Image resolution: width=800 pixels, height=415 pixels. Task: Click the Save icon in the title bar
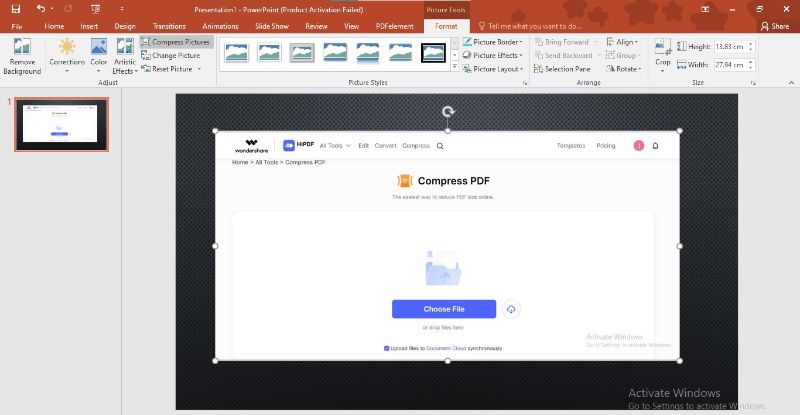[16, 9]
